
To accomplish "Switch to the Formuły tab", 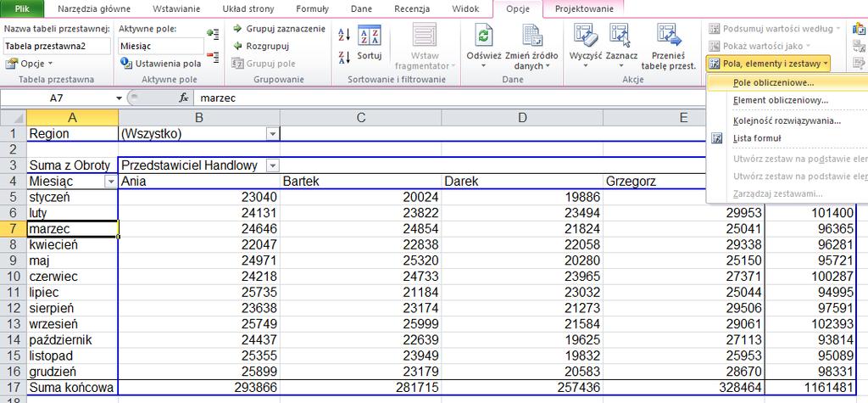I will [x=312, y=8].
